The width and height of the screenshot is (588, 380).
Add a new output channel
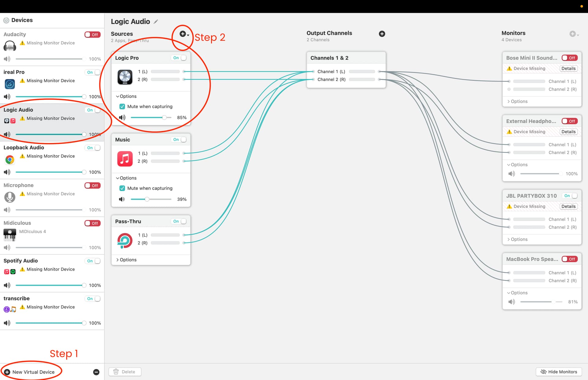[382, 34]
